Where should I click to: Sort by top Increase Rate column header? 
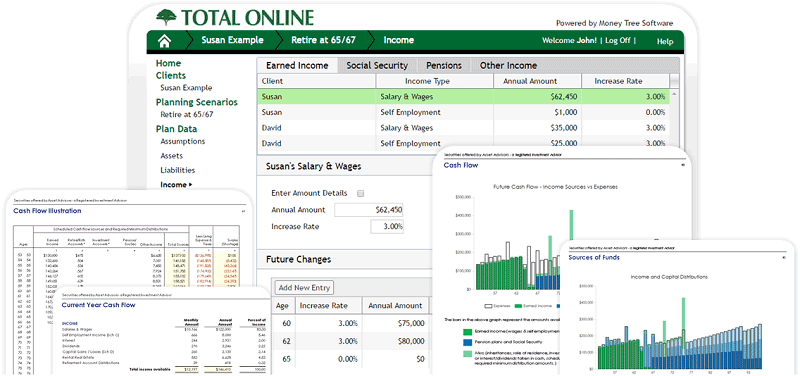626,81
